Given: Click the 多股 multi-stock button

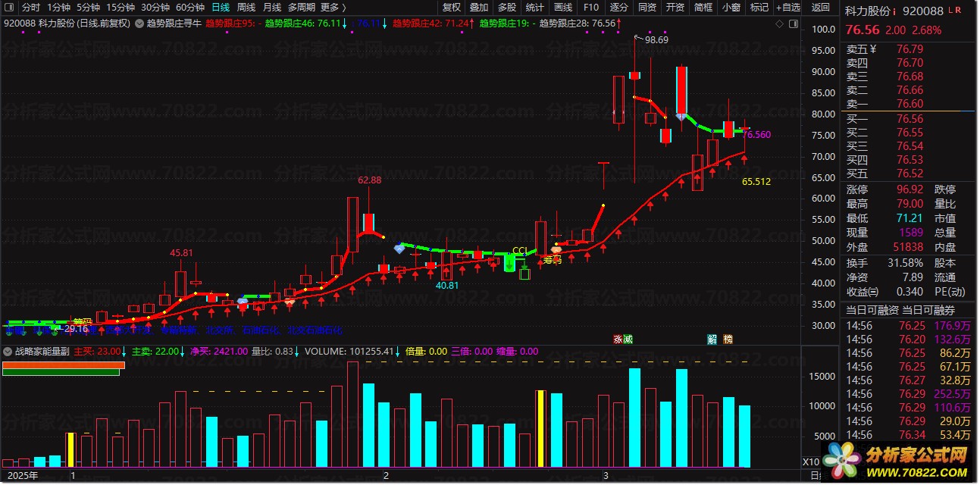Looking at the screenshot, I should click(x=506, y=8).
